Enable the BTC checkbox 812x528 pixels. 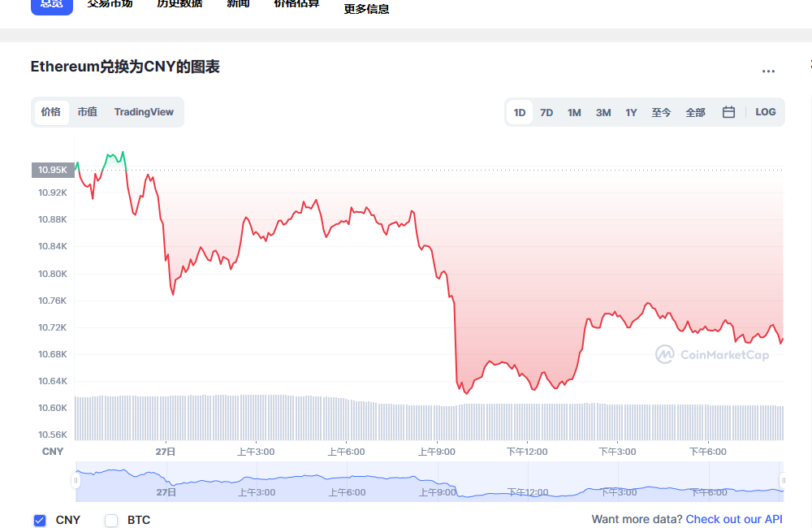click(x=111, y=520)
